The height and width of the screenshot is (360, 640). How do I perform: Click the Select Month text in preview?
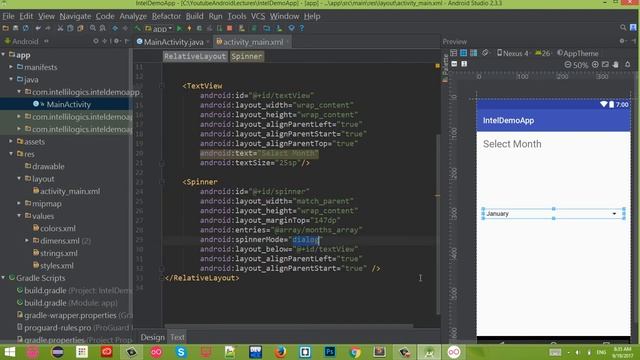(512, 144)
